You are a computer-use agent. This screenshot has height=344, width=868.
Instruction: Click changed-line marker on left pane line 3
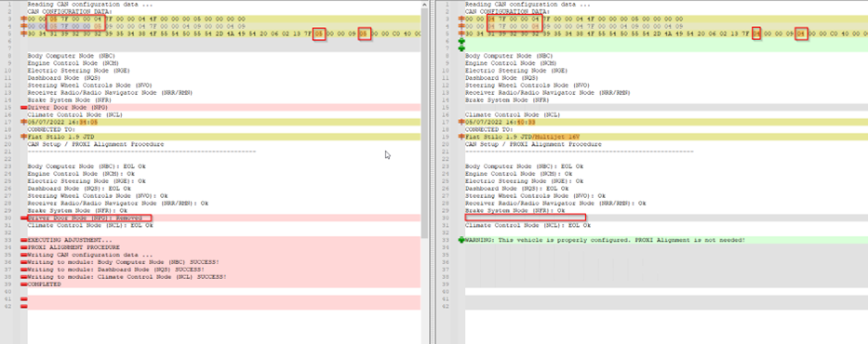coord(24,19)
